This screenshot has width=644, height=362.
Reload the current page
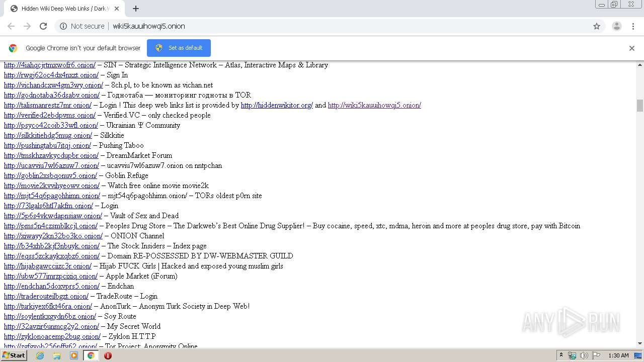(43, 26)
